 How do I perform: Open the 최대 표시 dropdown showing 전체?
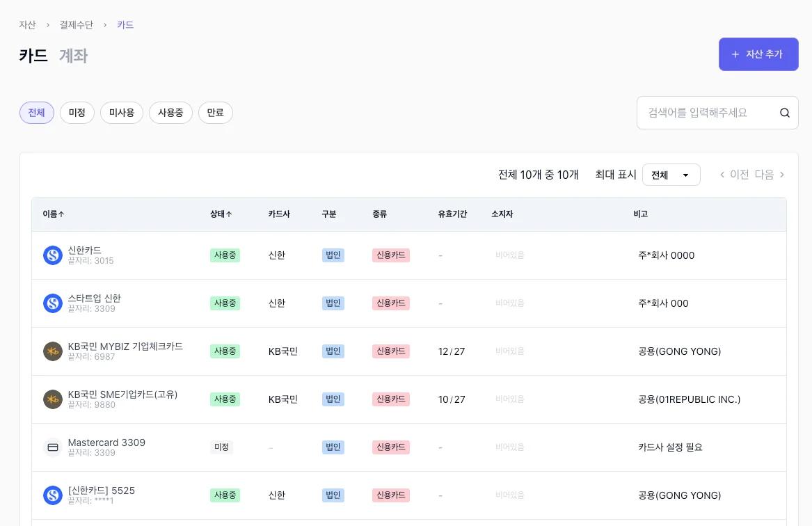tap(671, 175)
